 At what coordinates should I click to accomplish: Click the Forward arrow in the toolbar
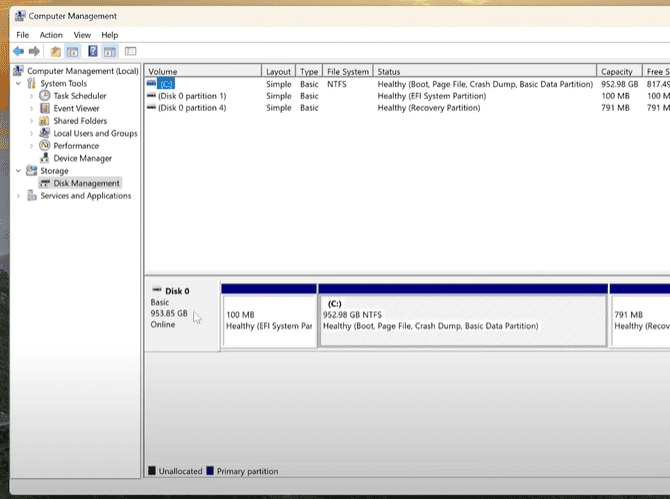pyautogui.click(x=34, y=51)
